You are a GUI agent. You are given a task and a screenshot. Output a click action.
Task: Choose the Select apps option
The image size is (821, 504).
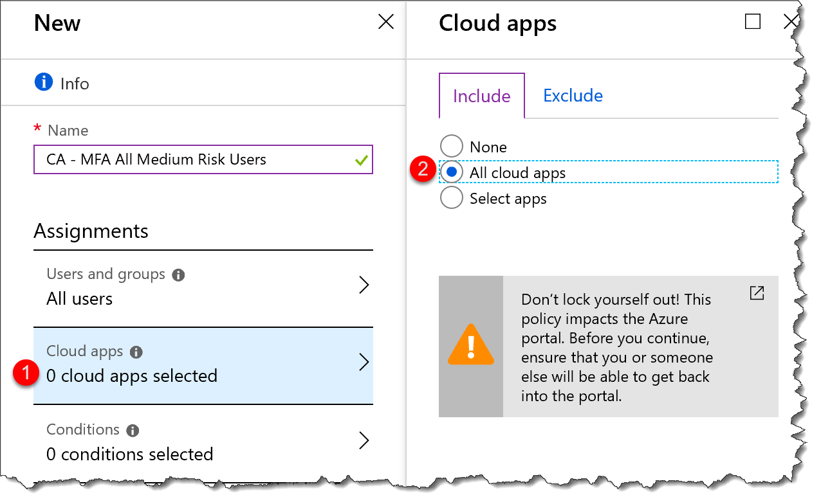(x=451, y=198)
